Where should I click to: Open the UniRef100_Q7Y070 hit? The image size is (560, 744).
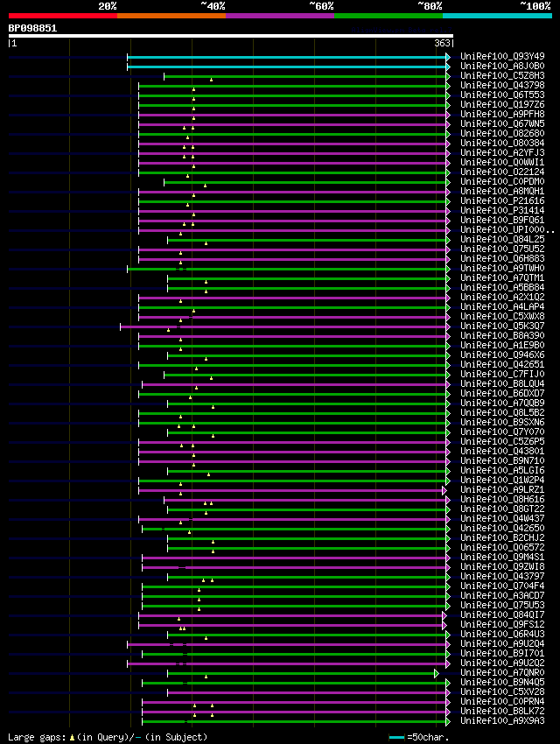502,432
